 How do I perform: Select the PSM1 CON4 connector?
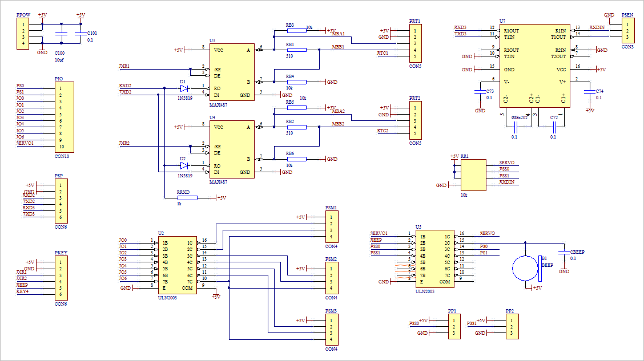[332, 227]
